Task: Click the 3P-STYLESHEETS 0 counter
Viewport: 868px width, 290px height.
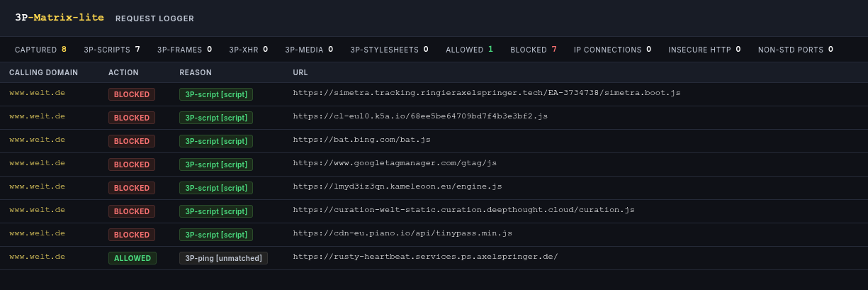Action: tap(389, 50)
